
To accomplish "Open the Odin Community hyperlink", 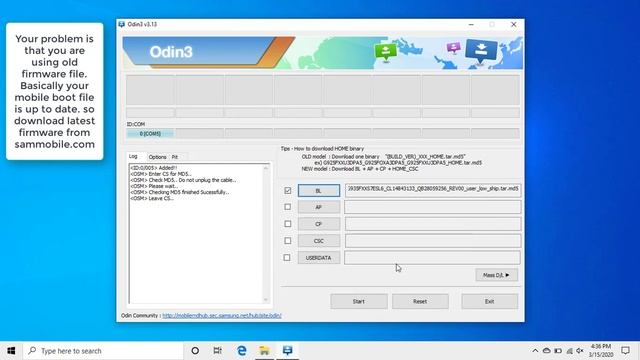I will tap(222, 316).
